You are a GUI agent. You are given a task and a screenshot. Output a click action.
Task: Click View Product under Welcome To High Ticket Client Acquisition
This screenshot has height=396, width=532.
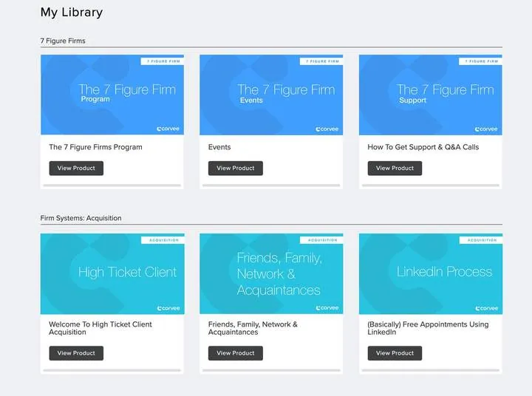pyautogui.click(x=76, y=353)
